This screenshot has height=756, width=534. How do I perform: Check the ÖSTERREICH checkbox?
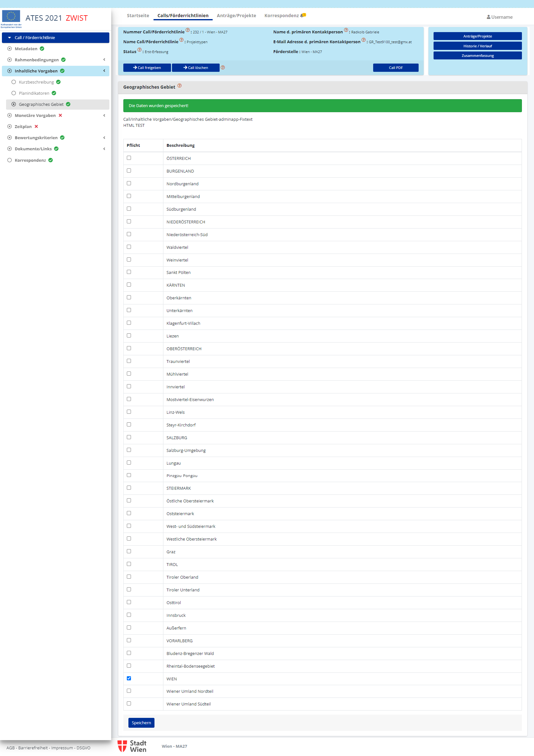pos(129,158)
